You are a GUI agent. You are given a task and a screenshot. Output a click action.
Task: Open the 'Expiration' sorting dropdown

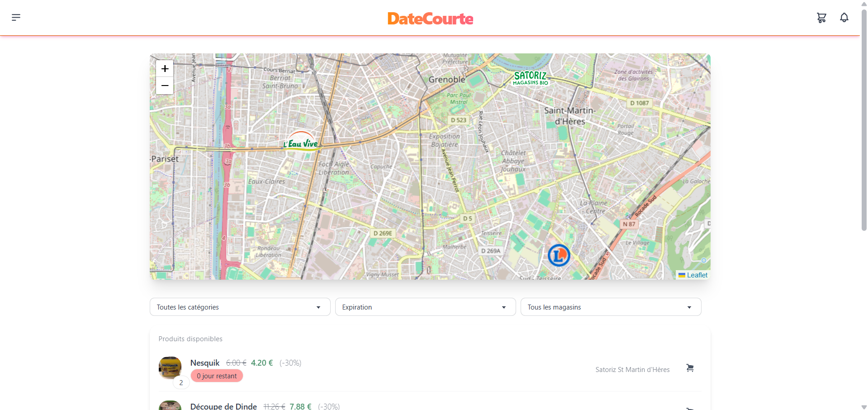pos(425,307)
